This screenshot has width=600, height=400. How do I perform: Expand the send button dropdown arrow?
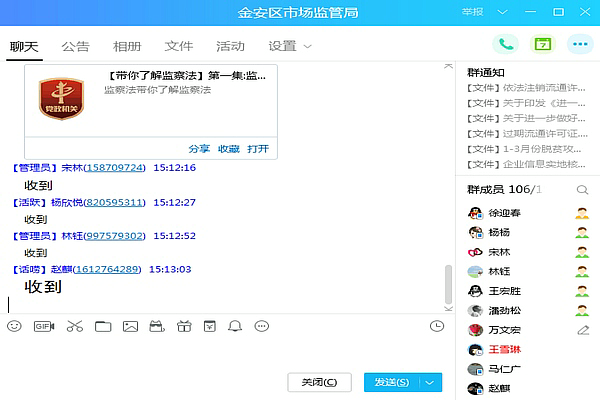431,382
